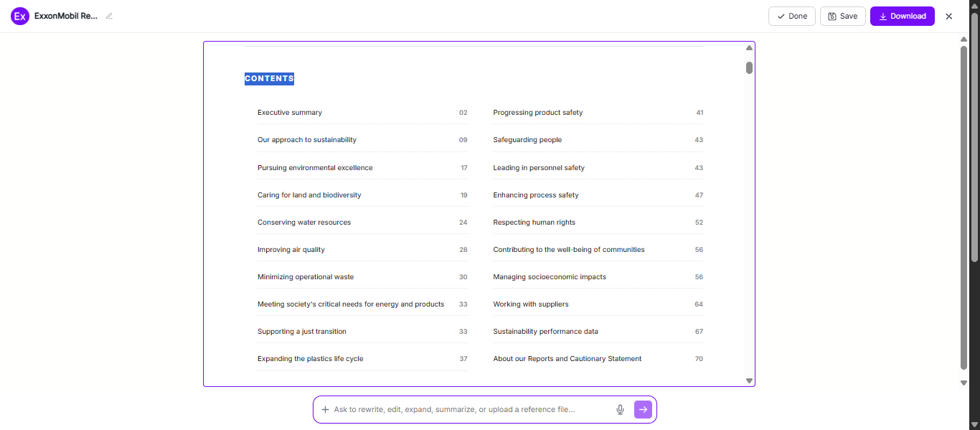This screenshot has width=980, height=430.
Task: Click 'Meeting society's critical needs' entry
Action: pos(351,304)
